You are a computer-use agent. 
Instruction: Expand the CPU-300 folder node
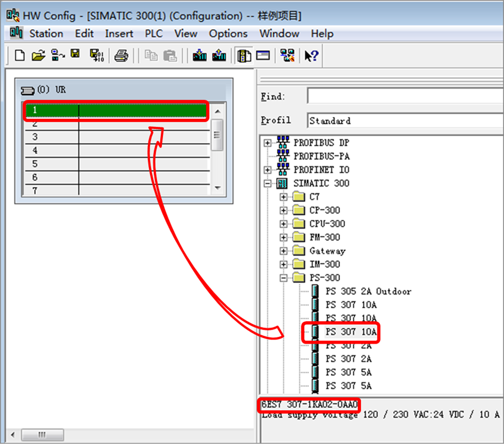tap(283, 224)
